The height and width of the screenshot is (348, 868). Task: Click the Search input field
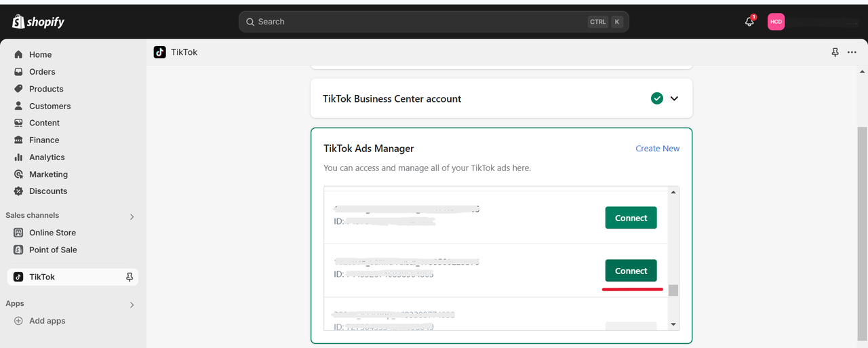[x=420, y=22]
